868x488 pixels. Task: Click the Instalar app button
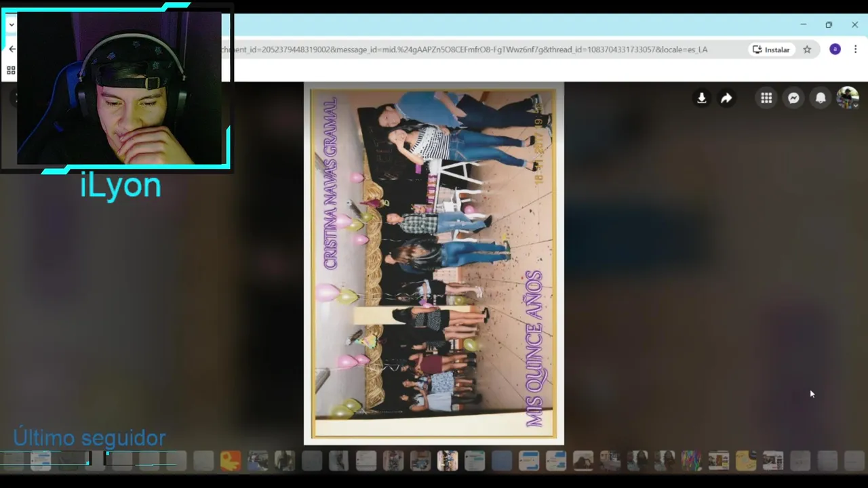pos(771,49)
